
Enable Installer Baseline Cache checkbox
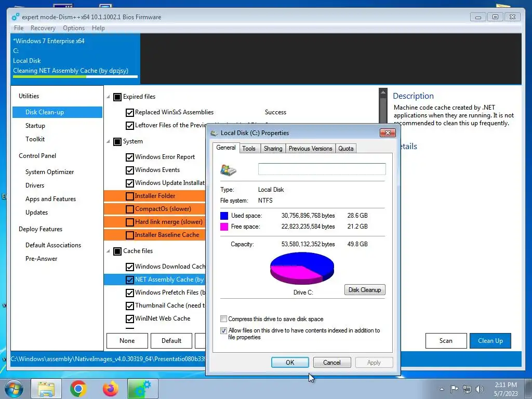click(129, 235)
